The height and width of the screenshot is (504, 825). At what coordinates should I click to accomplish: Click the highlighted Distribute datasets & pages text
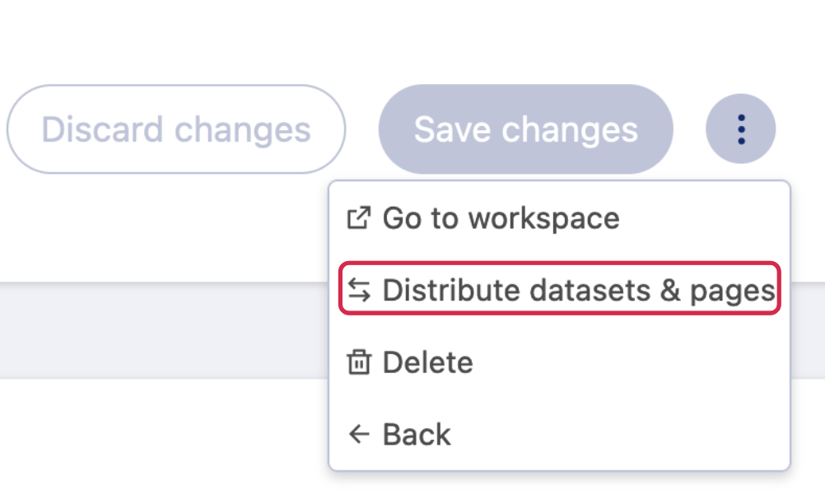[578, 290]
